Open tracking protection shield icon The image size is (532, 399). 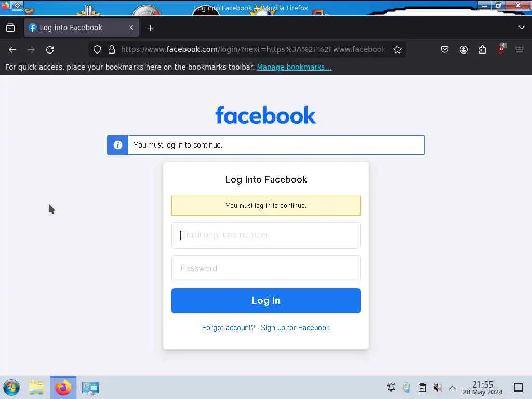(97, 49)
